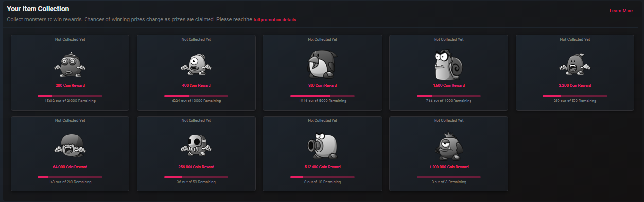
Task: Select the cannon 512,000 Coin Reward monster
Action: tap(322, 146)
